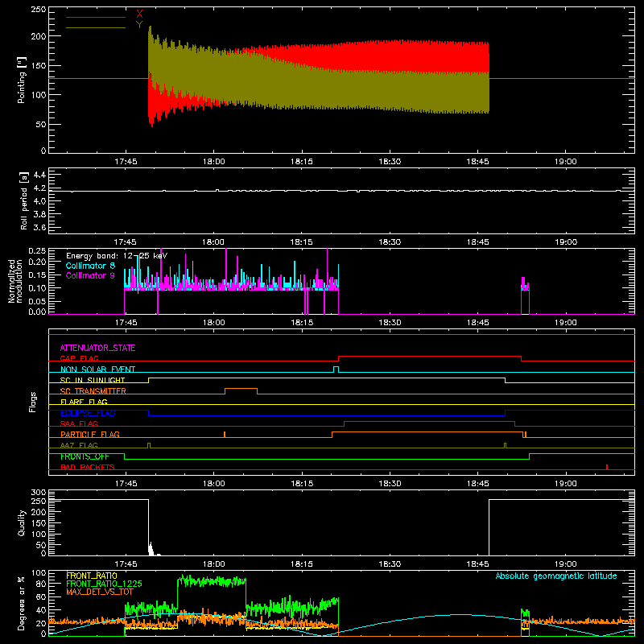Click the FRONT_RATIO_1225 legend label
Viewport: 644px width, 644px height.
[x=104, y=584]
